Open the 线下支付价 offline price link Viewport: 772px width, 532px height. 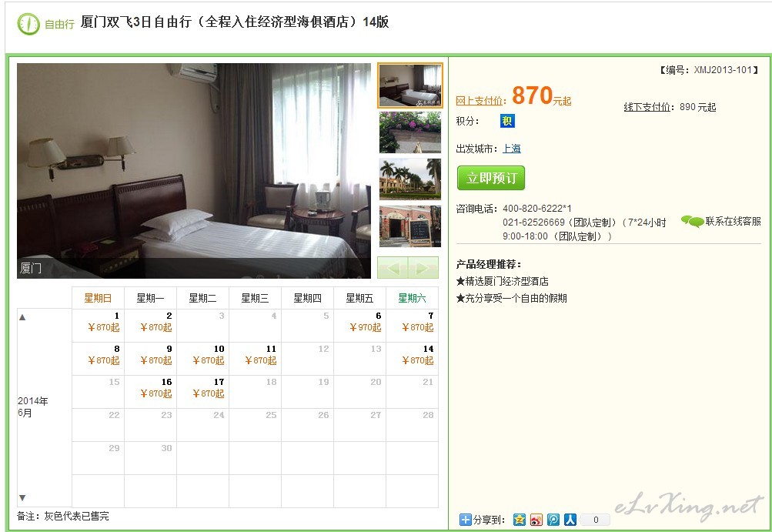(x=647, y=107)
